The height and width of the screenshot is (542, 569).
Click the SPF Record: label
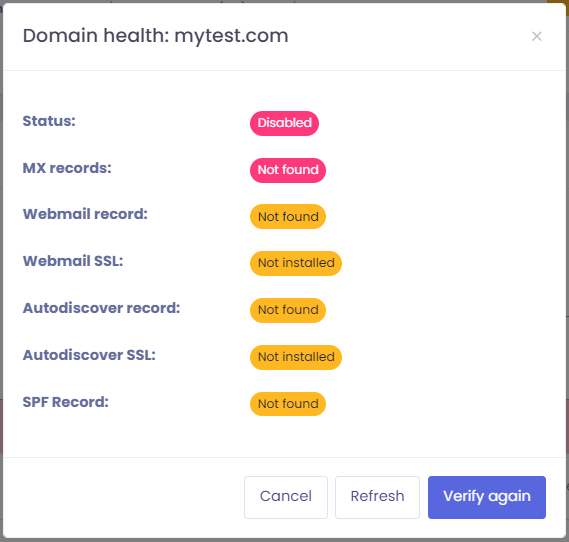click(x=66, y=402)
